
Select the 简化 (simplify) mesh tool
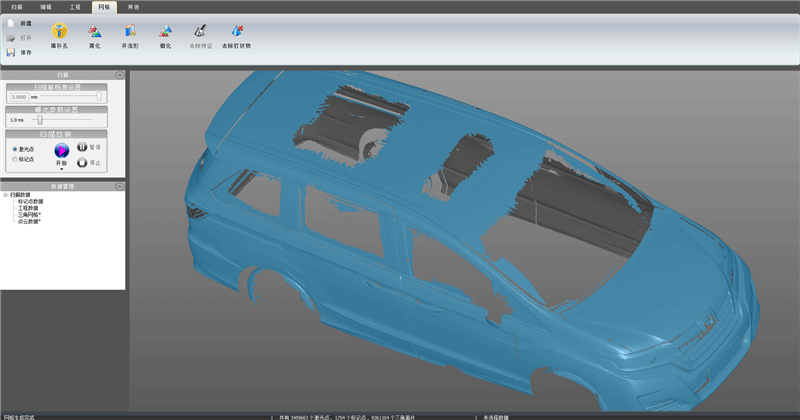click(93, 32)
